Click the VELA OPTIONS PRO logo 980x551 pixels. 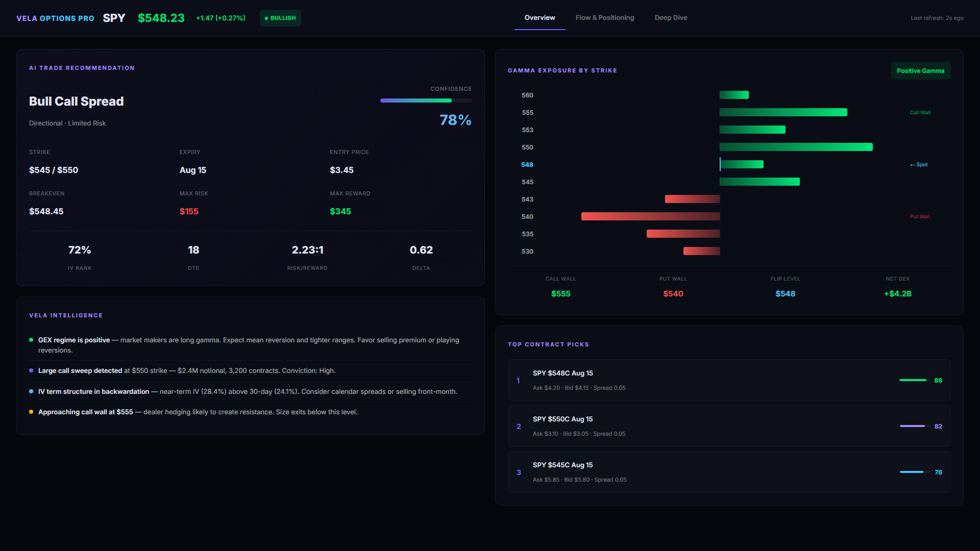click(55, 18)
